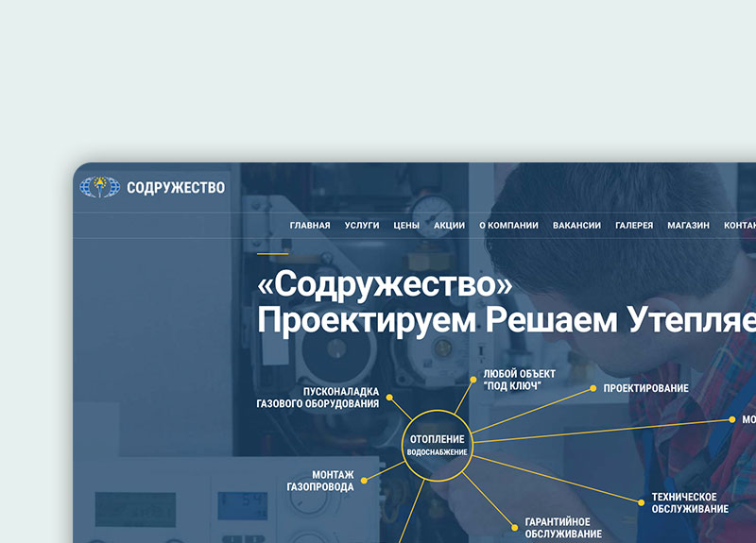
Task: Open the АКЦИИ menu item
Action: [450, 226]
